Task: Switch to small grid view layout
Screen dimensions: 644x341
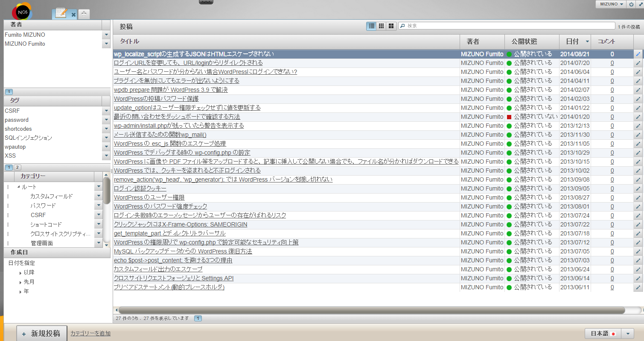Action: coord(382,26)
